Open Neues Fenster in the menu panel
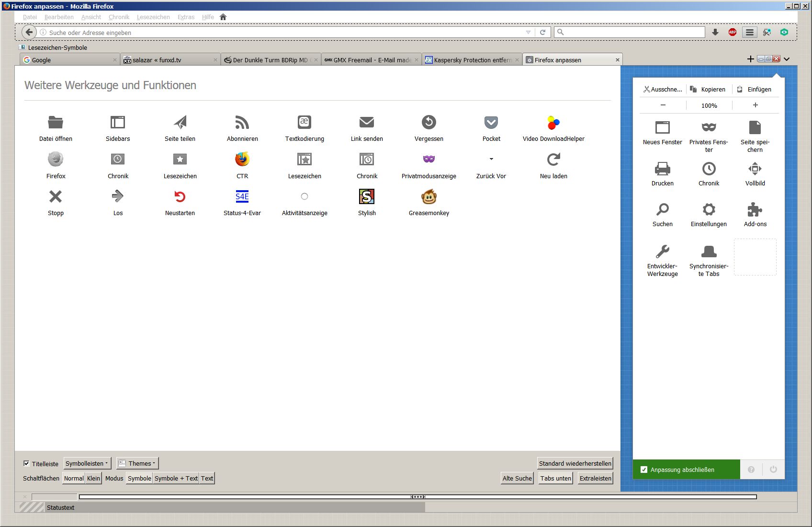Viewport: 812px width, 527px height. tap(663, 133)
